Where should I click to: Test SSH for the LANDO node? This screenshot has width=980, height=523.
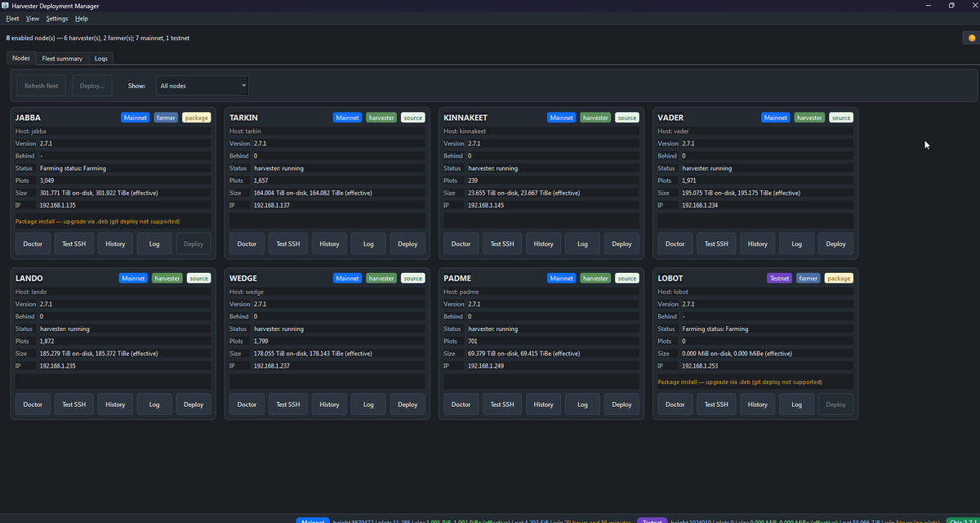tap(73, 405)
